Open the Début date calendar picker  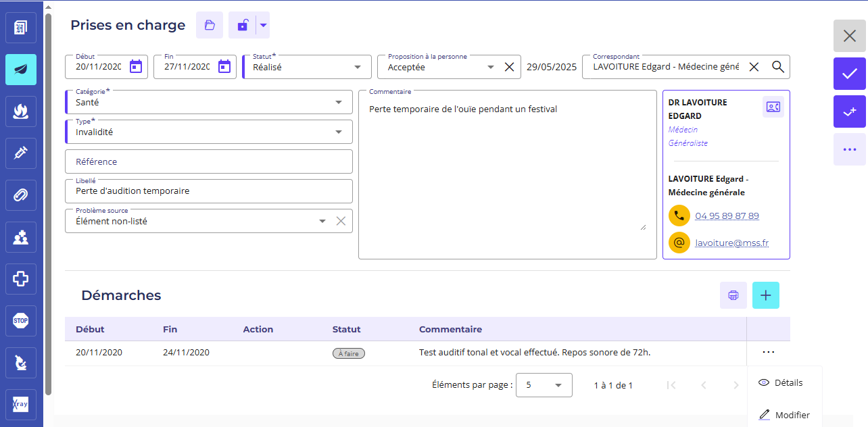(x=136, y=67)
